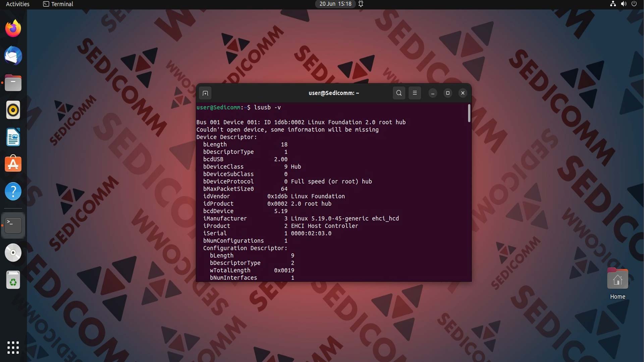Viewport: 644px width, 362px height.
Task: Open Firefox from the dock
Action: click(13, 28)
